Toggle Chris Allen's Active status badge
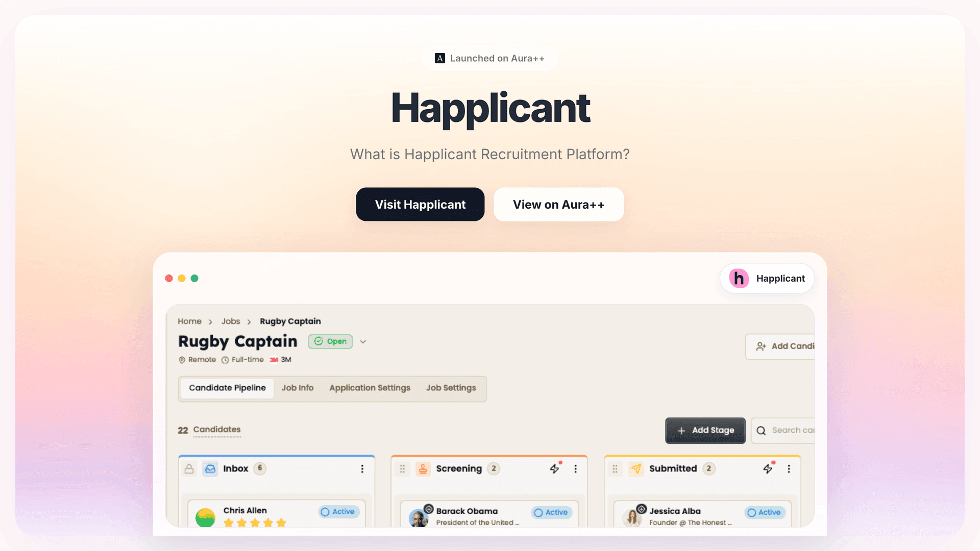This screenshot has width=980, height=551. click(x=339, y=512)
